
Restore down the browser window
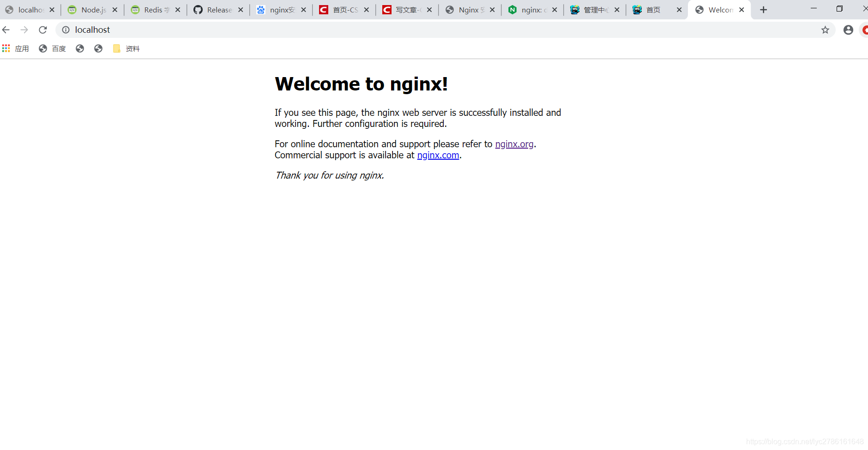pyautogui.click(x=839, y=8)
